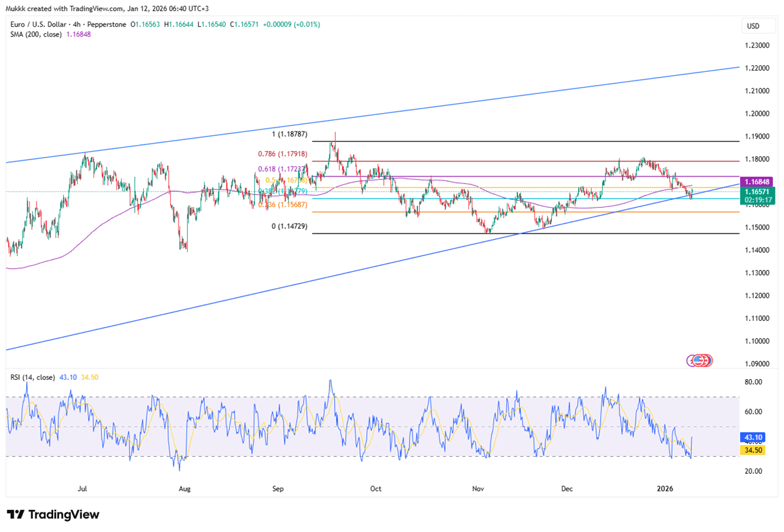Click the Aug label on the time axis
This screenshot has height=532, width=784.
[185, 488]
